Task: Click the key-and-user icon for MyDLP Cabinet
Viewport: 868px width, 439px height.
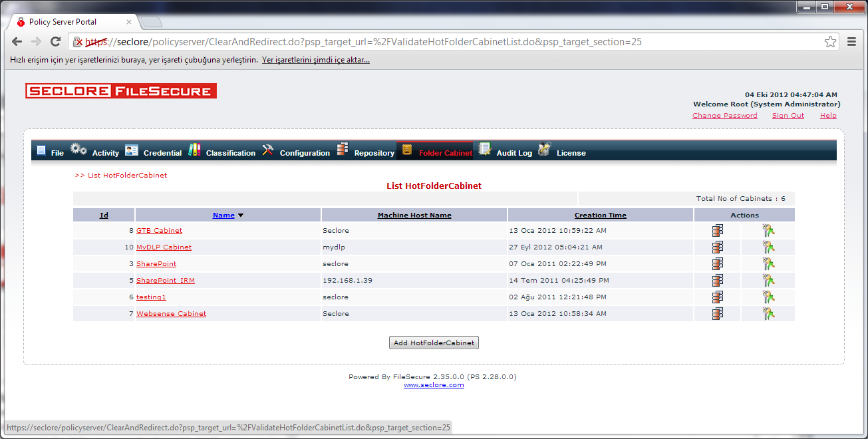Action: [x=768, y=247]
